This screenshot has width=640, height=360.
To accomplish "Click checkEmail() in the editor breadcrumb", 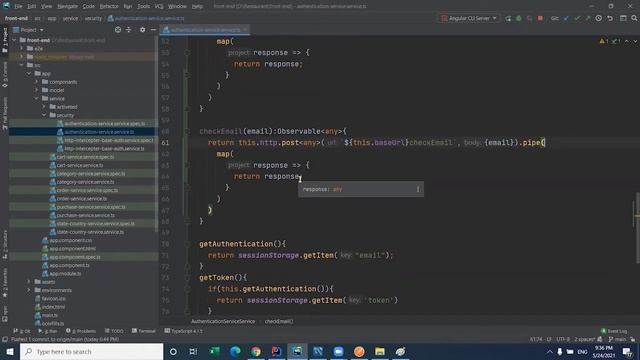I will [x=279, y=321].
